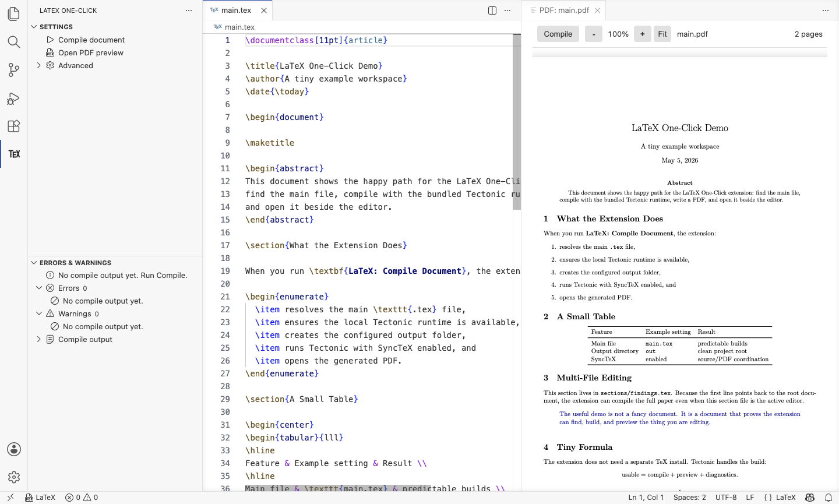Open Copilot status icon in status bar

coord(810,498)
